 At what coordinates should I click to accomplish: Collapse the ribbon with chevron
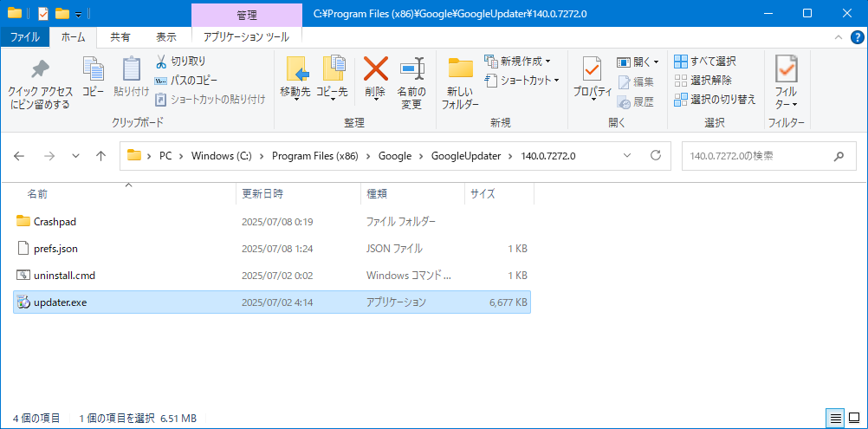coord(839,37)
